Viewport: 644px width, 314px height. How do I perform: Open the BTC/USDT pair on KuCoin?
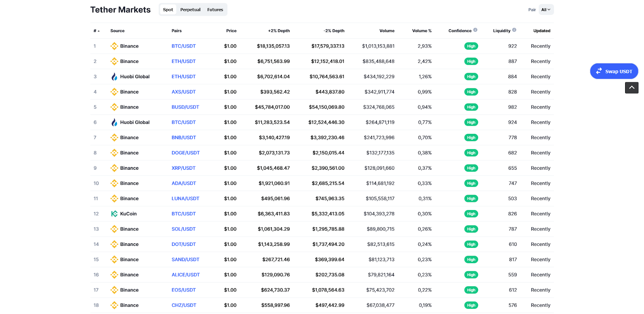pos(184,214)
